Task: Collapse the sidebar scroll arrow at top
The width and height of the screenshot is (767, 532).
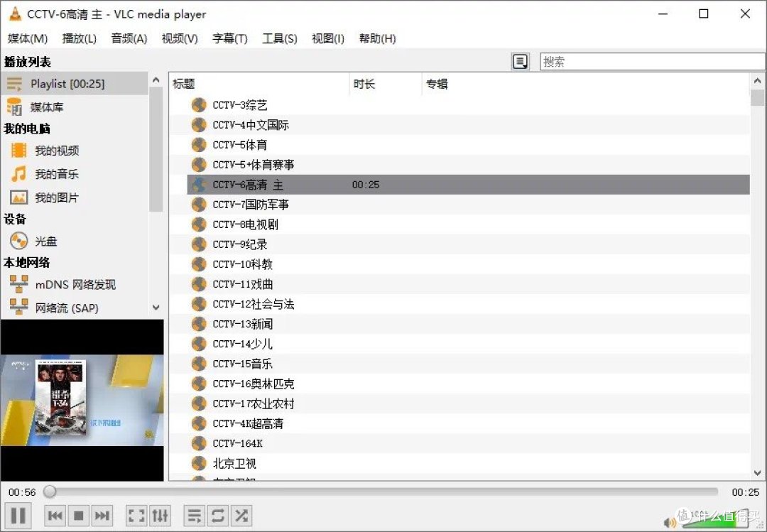Action: [156, 80]
